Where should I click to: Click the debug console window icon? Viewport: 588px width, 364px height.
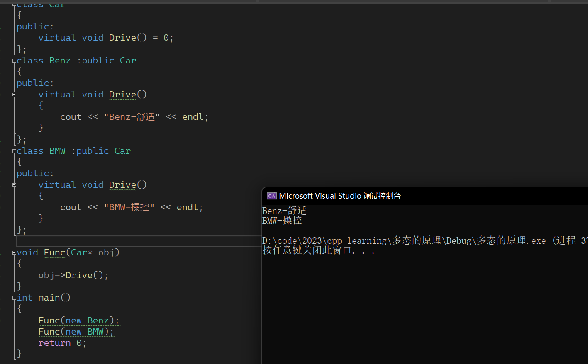[x=272, y=196]
